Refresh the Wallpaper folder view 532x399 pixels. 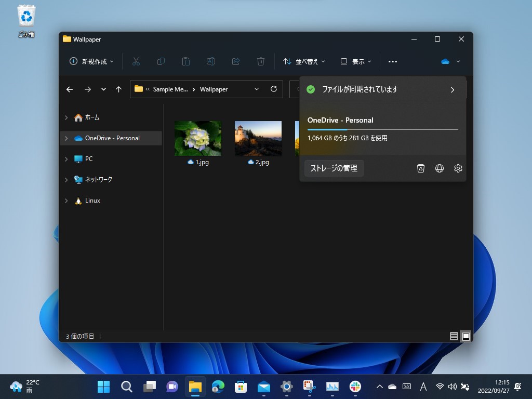pyautogui.click(x=273, y=89)
